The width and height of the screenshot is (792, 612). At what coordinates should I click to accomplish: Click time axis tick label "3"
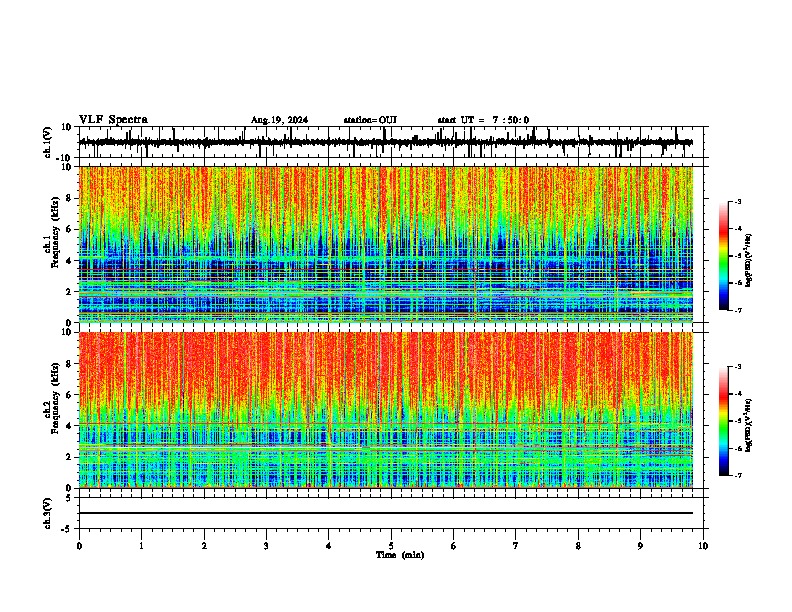[266, 546]
